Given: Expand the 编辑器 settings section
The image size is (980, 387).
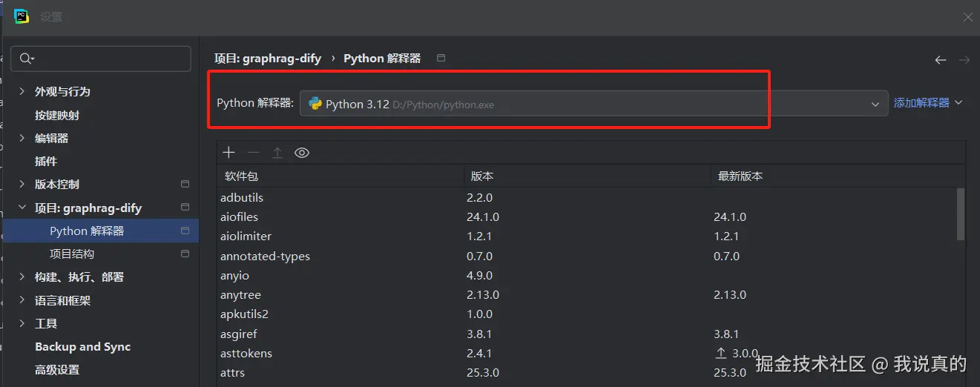Looking at the screenshot, I should pos(22,138).
